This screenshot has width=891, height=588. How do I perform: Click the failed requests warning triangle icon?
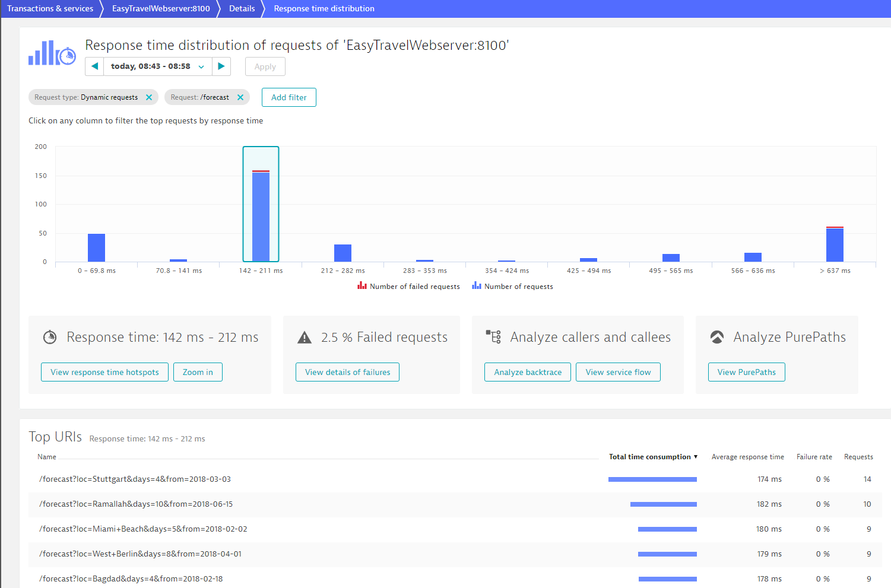pos(305,338)
